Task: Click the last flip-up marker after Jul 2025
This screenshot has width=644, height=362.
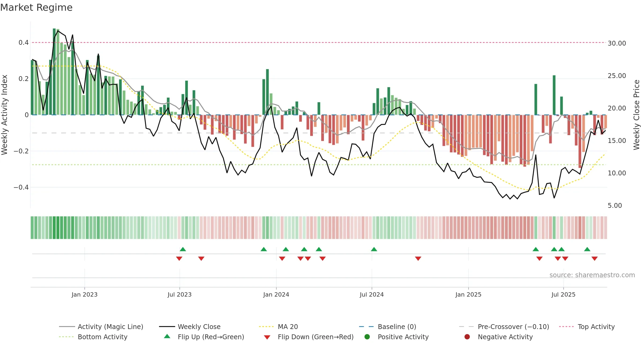Action: [x=587, y=249]
